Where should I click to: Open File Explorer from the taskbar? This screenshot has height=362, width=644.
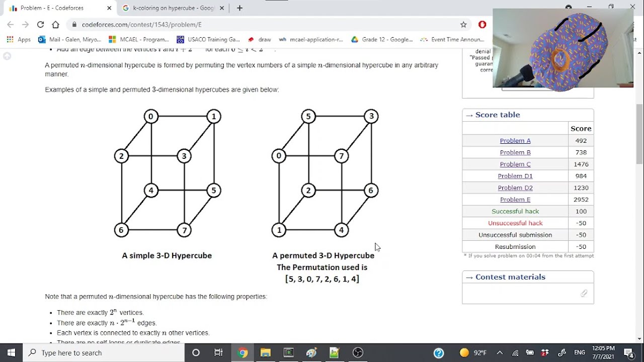(265, 352)
